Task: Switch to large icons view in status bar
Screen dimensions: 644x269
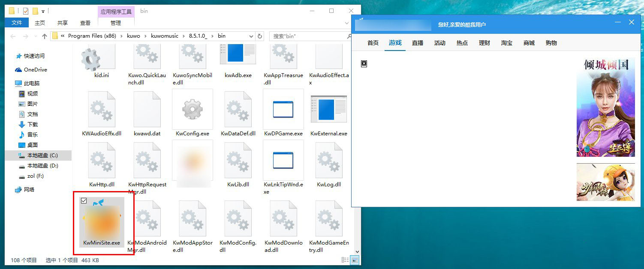Action: click(355, 260)
